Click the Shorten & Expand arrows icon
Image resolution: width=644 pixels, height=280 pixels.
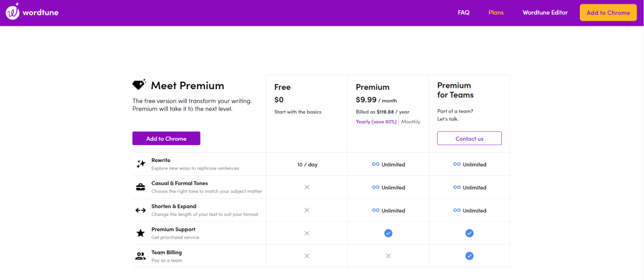[x=140, y=210]
